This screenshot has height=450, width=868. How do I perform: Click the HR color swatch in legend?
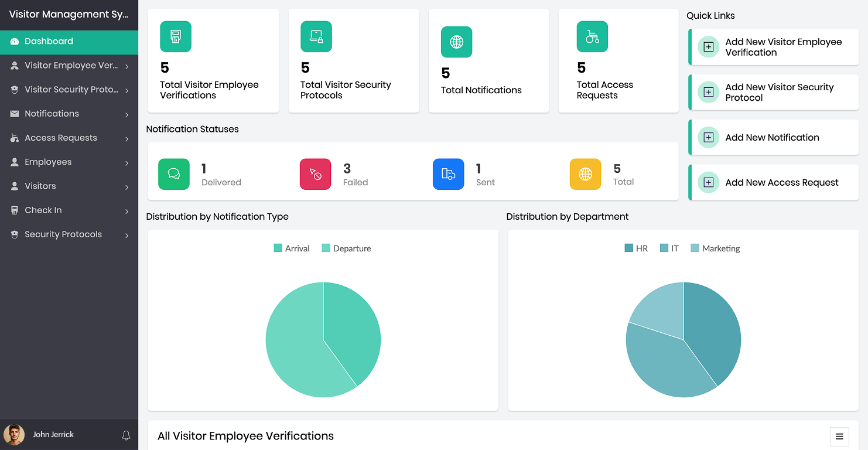click(x=629, y=248)
